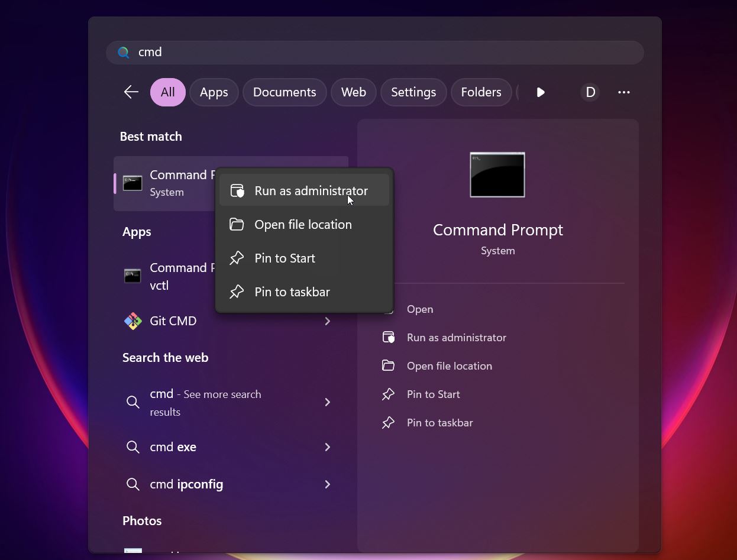
Task: Click search icon beside cmd See more results
Action: pyautogui.click(x=133, y=402)
